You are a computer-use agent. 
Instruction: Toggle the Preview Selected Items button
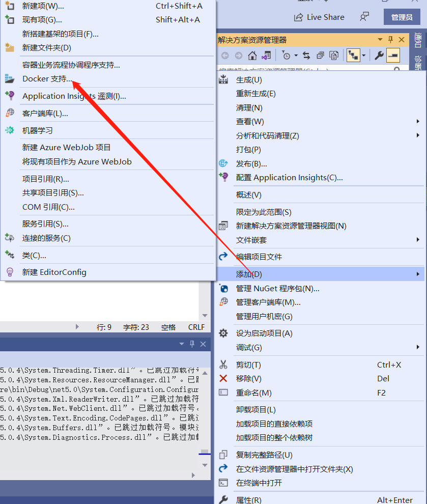coord(393,55)
